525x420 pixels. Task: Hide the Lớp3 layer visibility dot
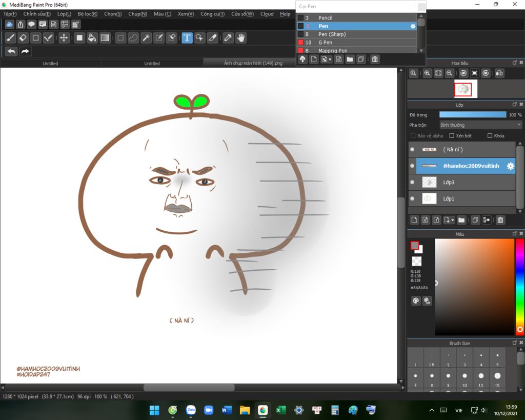(x=412, y=182)
